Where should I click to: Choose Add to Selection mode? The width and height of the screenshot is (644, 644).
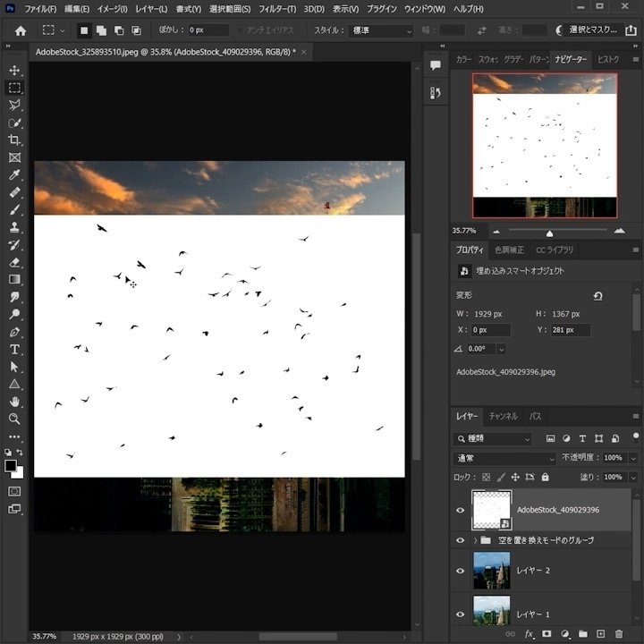[x=101, y=30]
